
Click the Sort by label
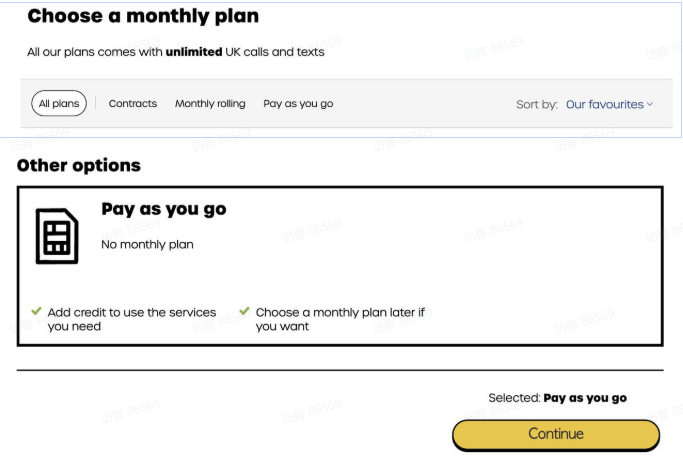[x=537, y=104]
